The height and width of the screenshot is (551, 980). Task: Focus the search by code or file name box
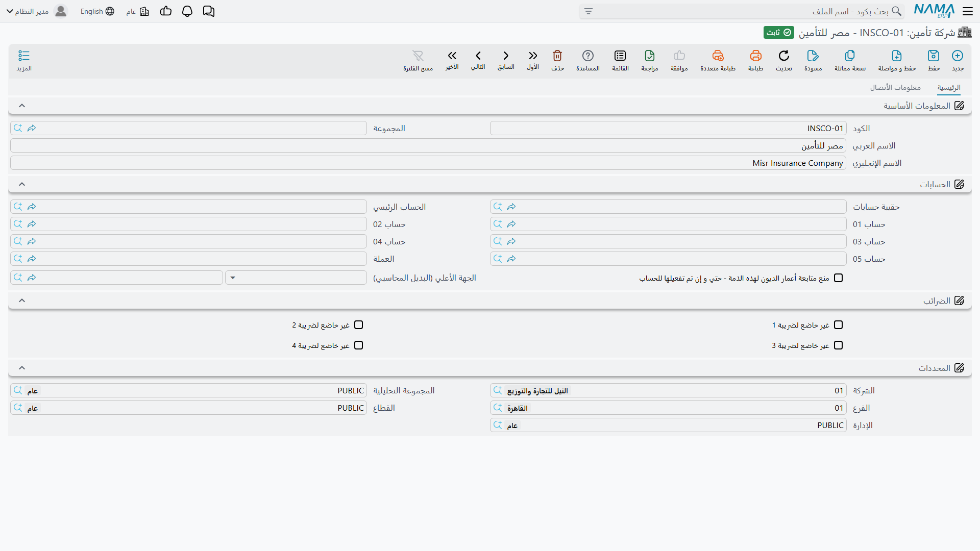pos(742,11)
